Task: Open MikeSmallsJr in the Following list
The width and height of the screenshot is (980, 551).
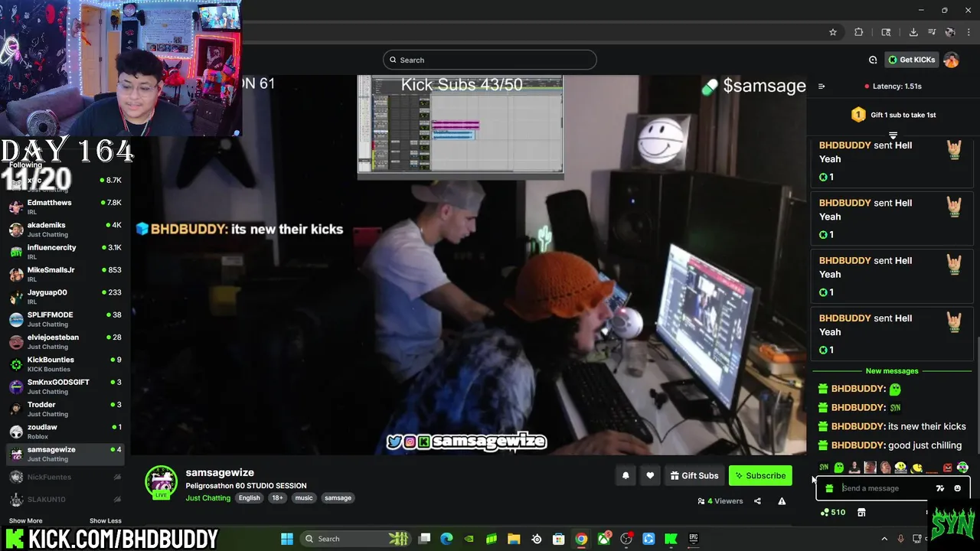Action: [65, 274]
